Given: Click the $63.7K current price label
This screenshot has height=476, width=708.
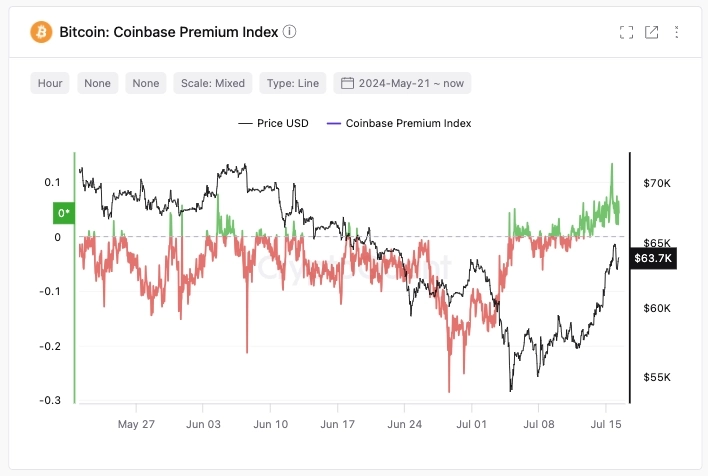Looking at the screenshot, I should tap(654, 259).
